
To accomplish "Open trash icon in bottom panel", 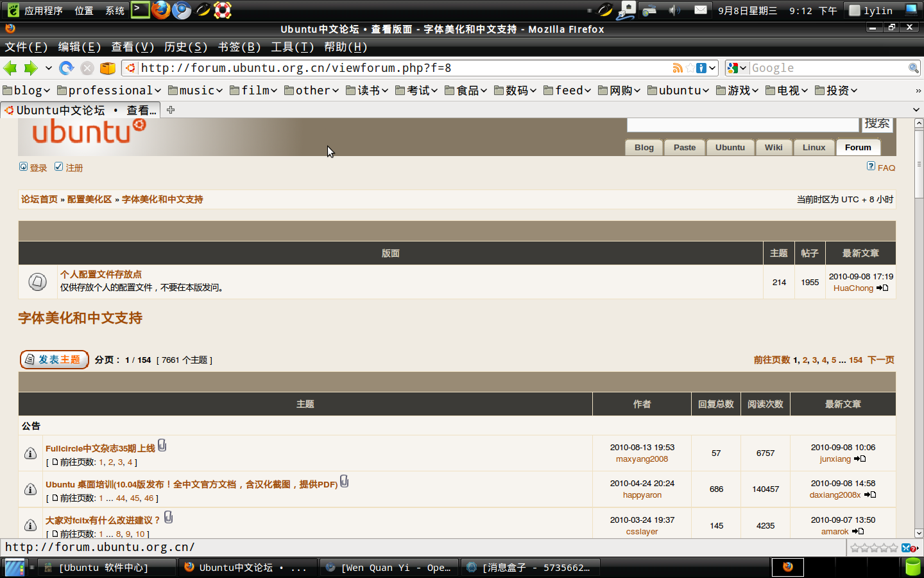I will point(913,567).
